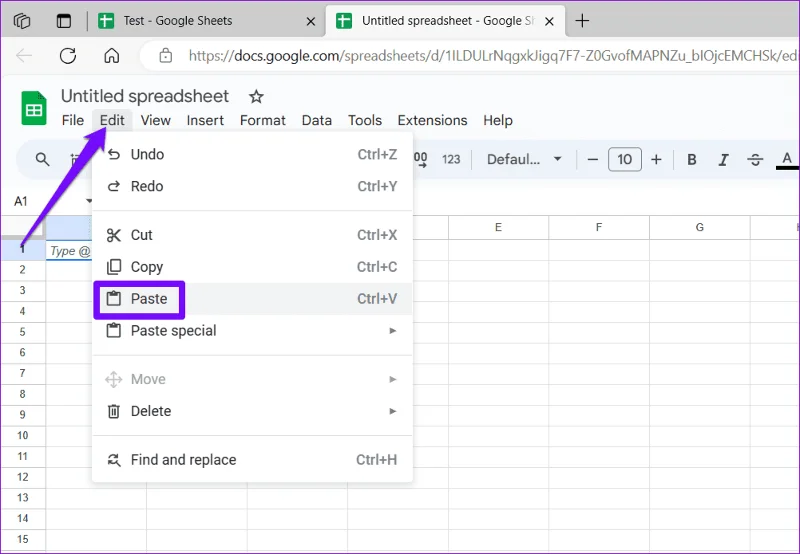This screenshot has width=800, height=554.
Task: Click cell A1 showing Type @
Action: [x=69, y=250]
